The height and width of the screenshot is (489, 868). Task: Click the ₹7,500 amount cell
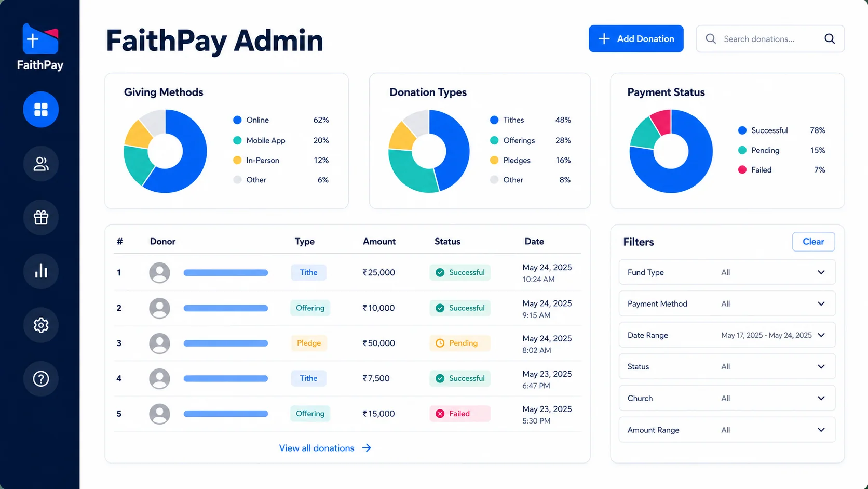(x=376, y=378)
